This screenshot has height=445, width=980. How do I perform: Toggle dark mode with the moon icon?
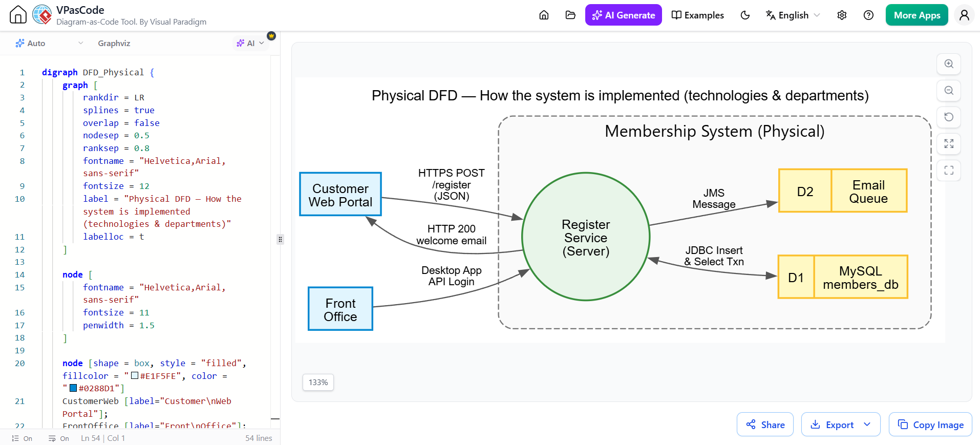coord(745,15)
